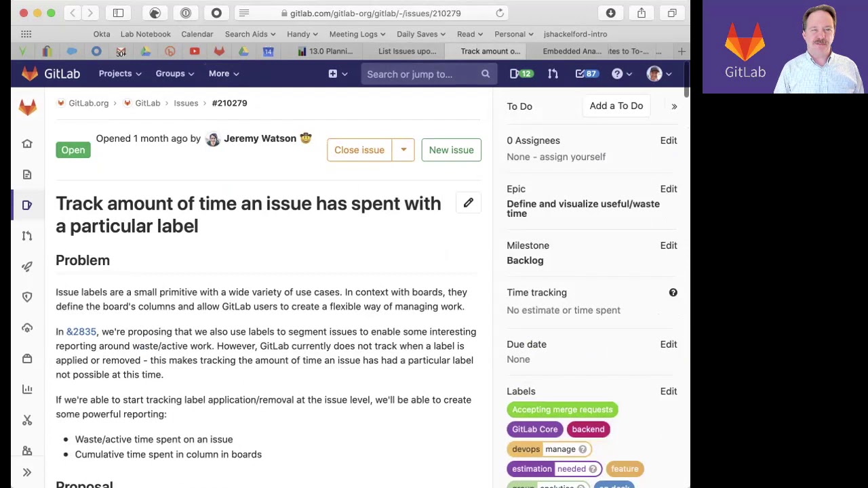868x488 pixels.
Task: Open Repository file icon in sidebar
Action: coord(27,174)
